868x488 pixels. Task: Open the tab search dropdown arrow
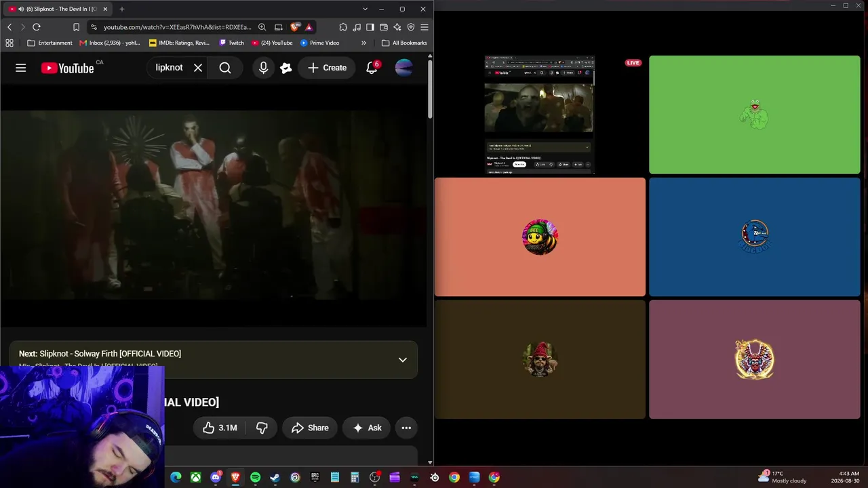tap(365, 9)
